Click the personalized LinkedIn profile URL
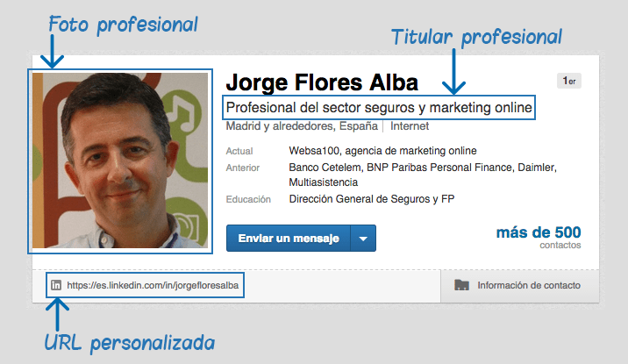628x364 pixels. tap(153, 285)
